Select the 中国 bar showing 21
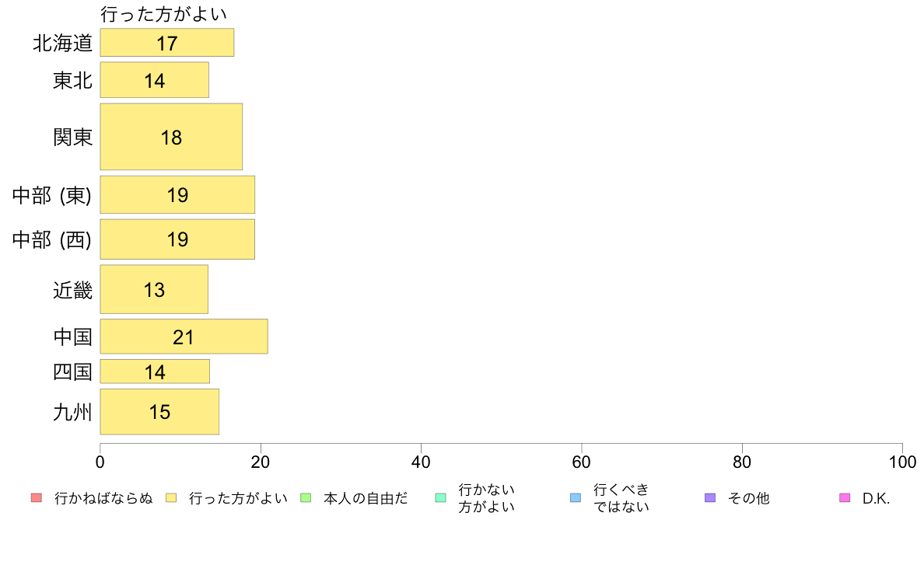The height and width of the screenshot is (572, 924). [184, 337]
